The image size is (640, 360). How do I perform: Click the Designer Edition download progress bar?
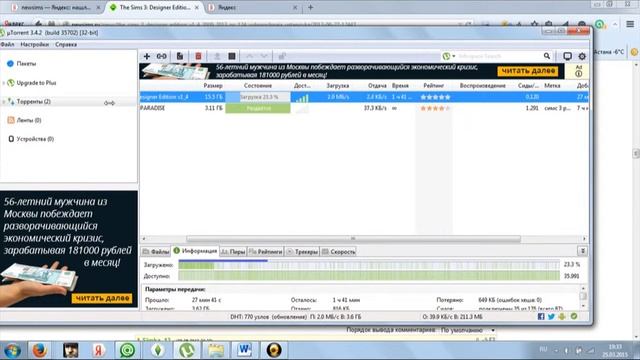tap(258, 97)
